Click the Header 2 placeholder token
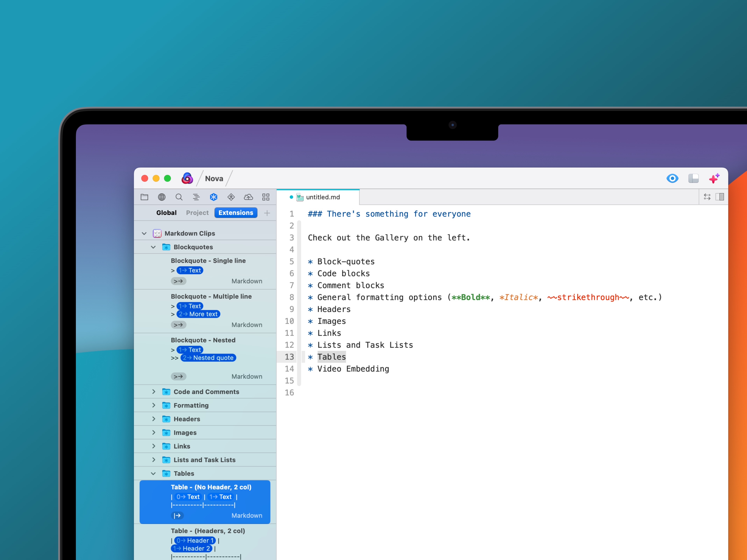Image resolution: width=747 pixels, height=560 pixels. pos(191,549)
